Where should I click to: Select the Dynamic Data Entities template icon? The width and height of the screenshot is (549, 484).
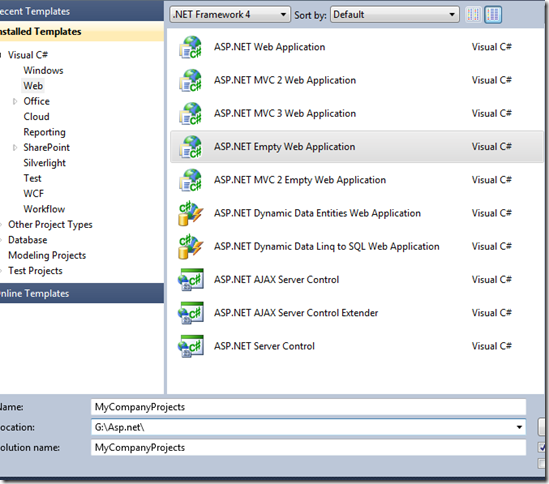190,213
